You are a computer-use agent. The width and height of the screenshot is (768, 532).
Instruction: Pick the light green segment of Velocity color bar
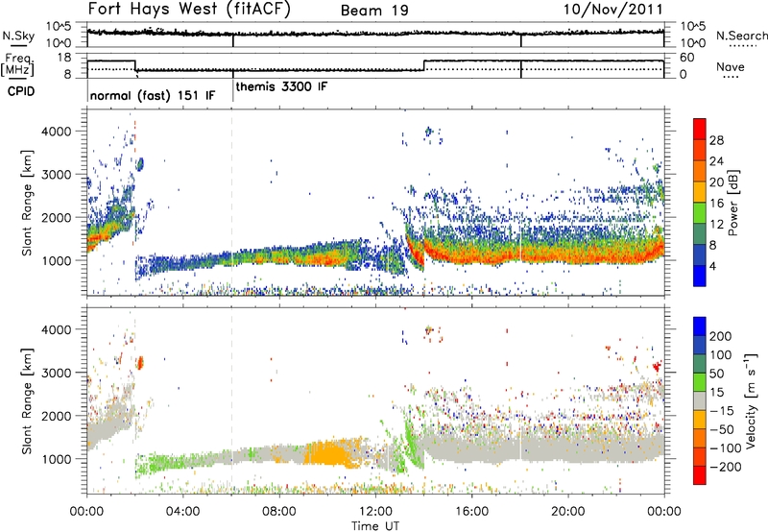tap(700, 381)
